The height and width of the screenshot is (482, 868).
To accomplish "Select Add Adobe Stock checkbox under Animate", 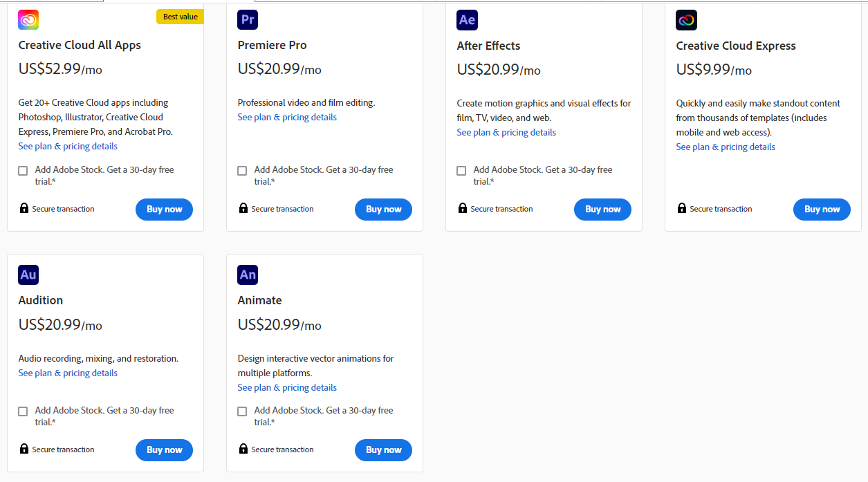I will click(242, 411).
